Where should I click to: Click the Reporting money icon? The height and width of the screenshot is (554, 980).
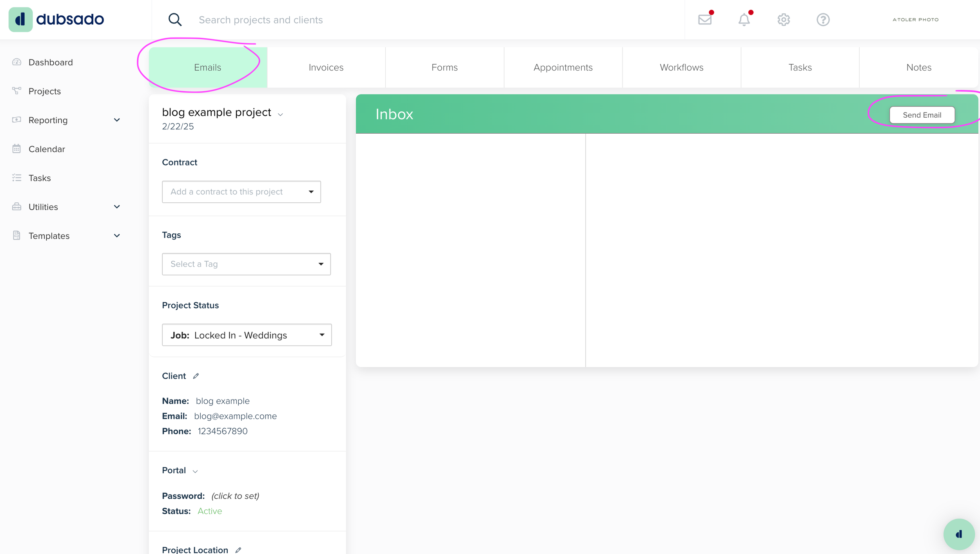pyautogui.click(x=16, y=120)
